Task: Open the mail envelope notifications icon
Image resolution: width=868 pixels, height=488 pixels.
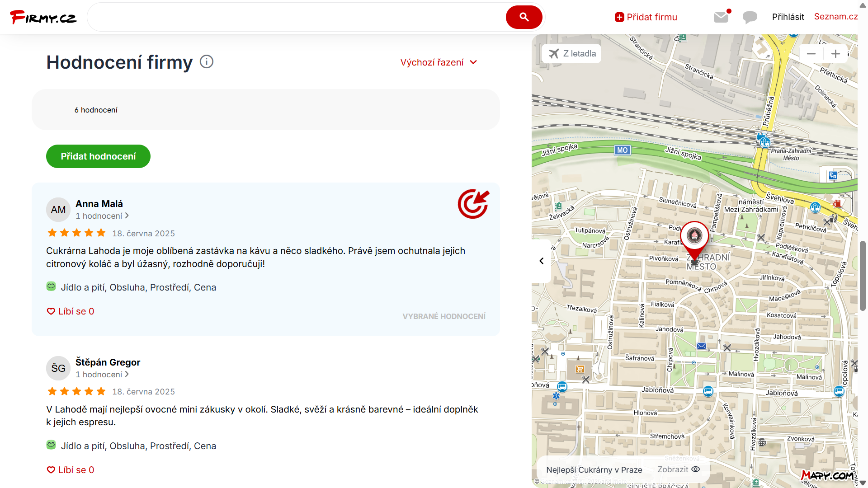Action: (x=721, y=17)
